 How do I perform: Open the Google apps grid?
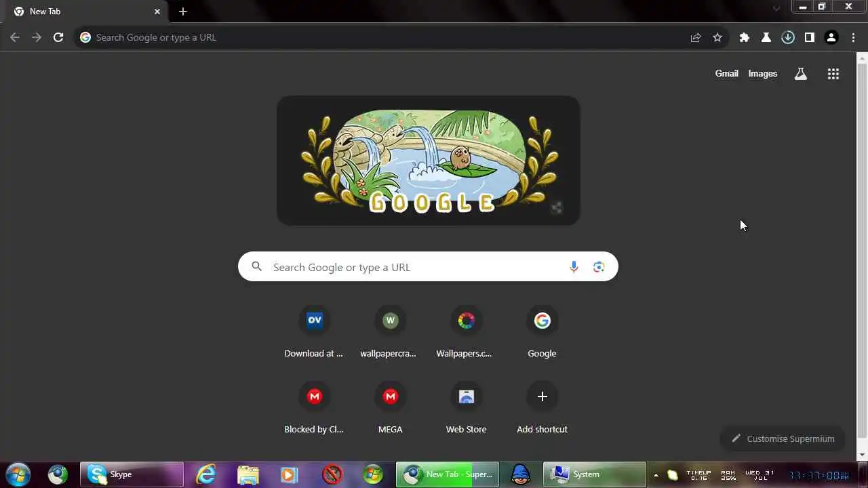click(x=833, y=74)
